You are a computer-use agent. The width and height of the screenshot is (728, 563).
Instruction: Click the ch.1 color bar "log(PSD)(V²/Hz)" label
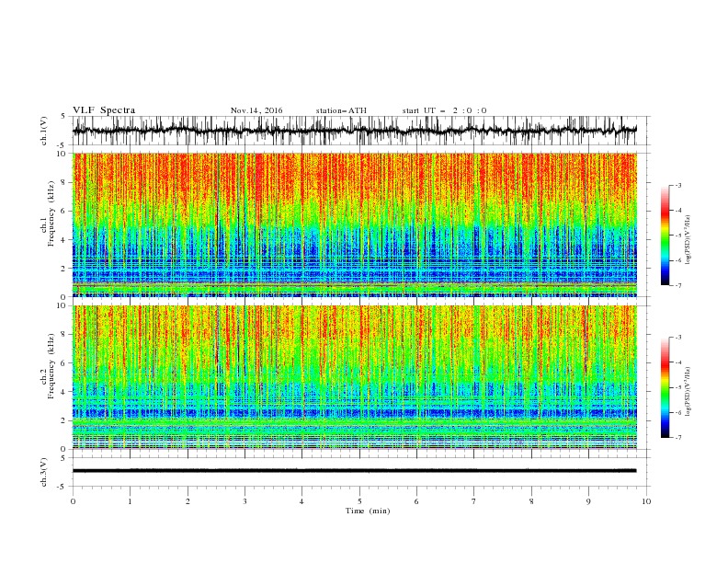coord(688,240)
